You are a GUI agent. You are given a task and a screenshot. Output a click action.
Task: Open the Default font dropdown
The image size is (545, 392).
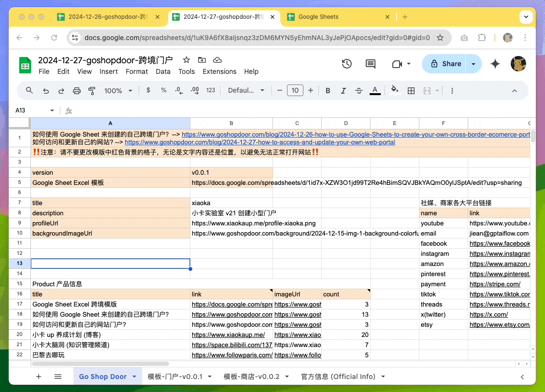pos(246,90)
